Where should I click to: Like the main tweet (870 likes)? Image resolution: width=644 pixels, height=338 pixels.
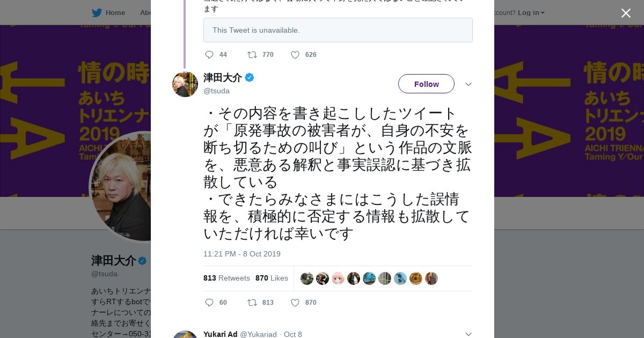(295, 303)
